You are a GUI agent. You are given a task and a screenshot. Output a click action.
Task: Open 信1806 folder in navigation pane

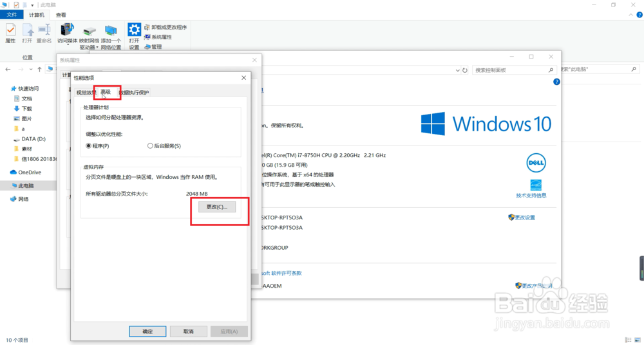(x=35, y=159)
